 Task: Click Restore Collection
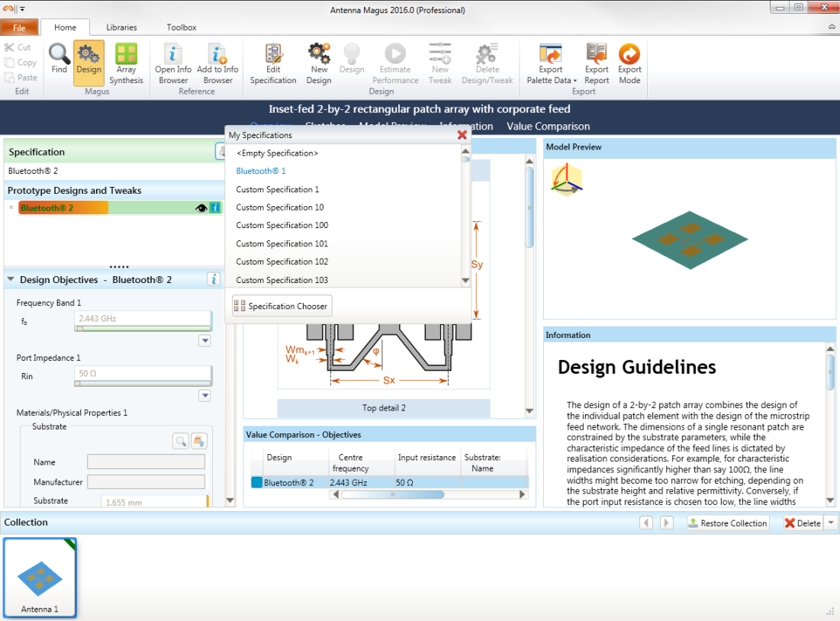728,523
